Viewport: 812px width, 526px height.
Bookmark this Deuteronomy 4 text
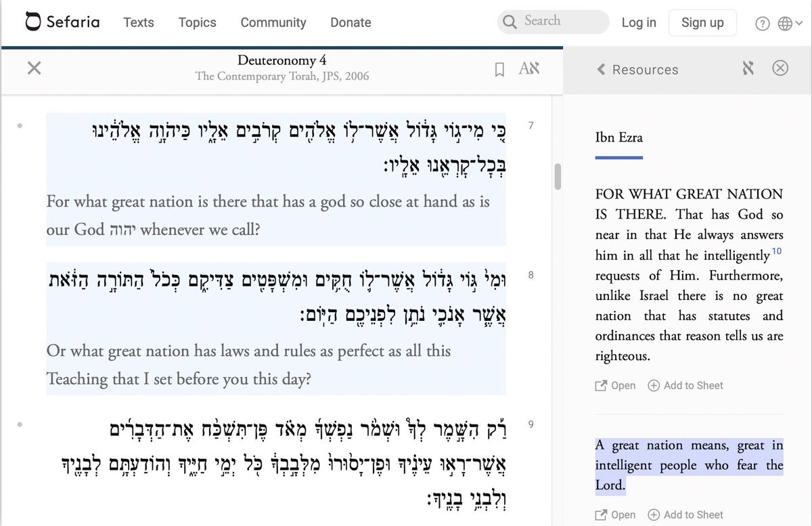[x=499, y=69]
